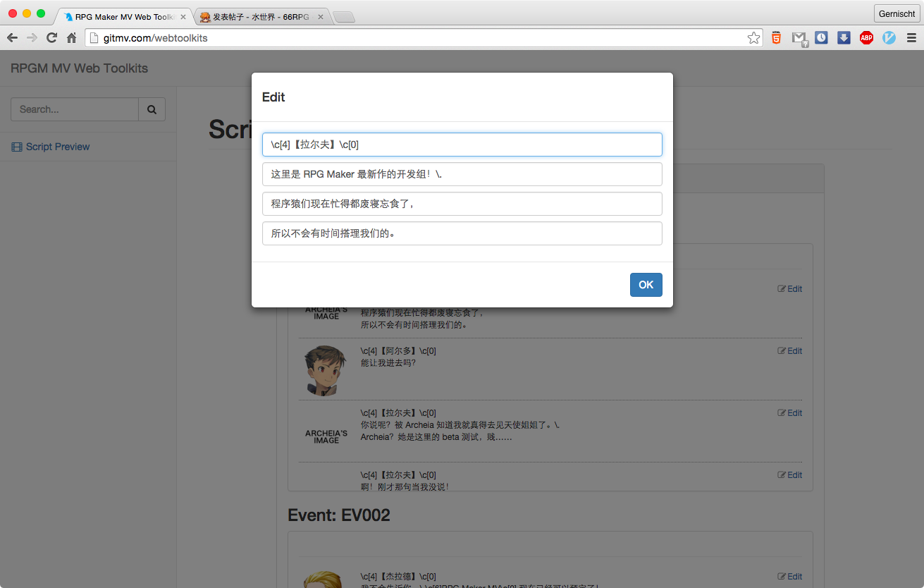This screenshot has height=588, width=924.
Task: Switch to the 发表帖子 - 水世界 - 66RPG tab
Action: click(261, 17)
